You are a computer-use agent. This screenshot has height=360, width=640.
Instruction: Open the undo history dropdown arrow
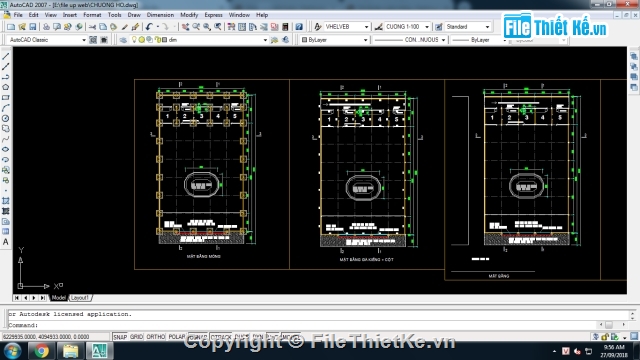158,27
